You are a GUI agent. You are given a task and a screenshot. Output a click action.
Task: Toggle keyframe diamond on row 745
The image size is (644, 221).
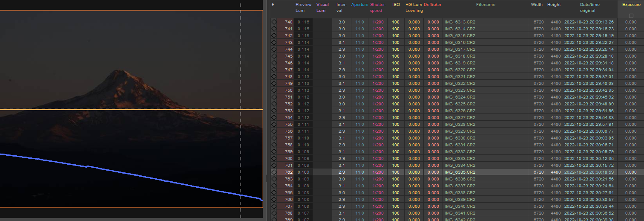click(273, 56)
